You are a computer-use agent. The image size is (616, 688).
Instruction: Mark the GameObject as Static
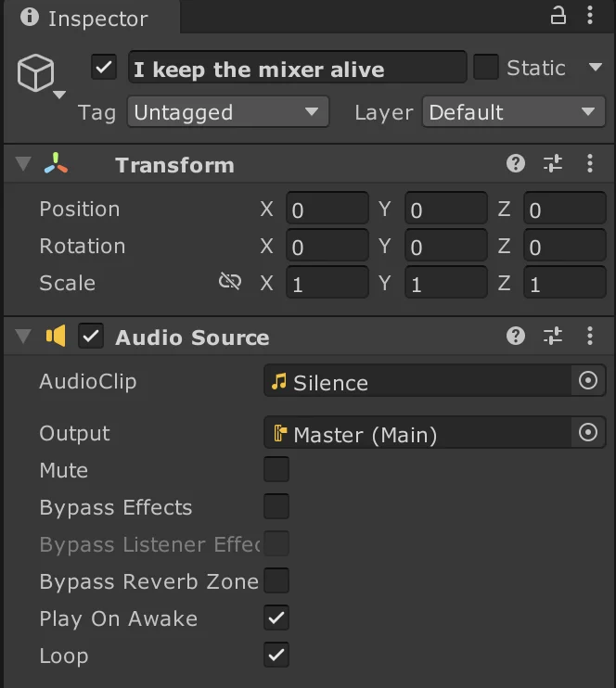pos(486,68)
